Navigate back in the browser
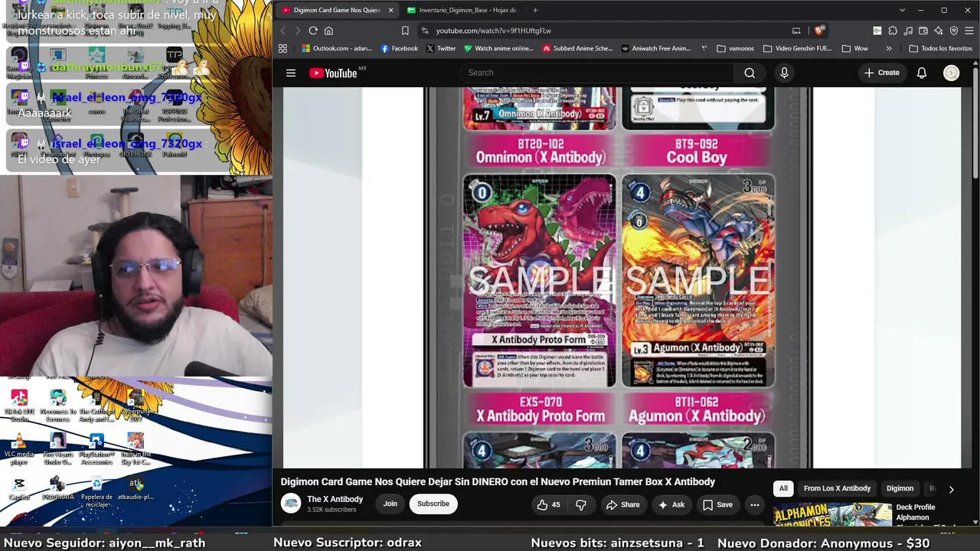 pos(283,31)
